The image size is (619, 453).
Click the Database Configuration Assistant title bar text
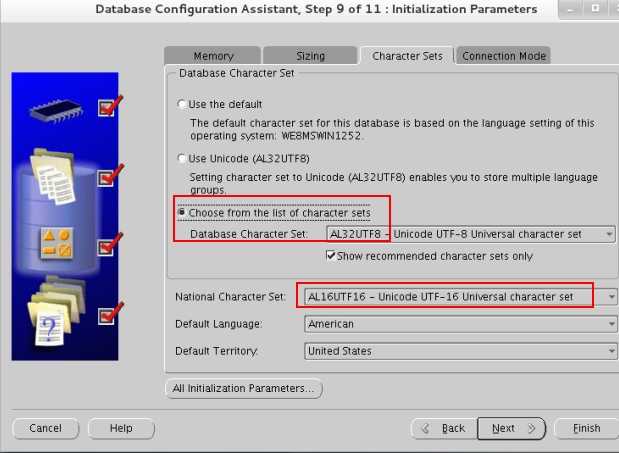coord(316,9)
